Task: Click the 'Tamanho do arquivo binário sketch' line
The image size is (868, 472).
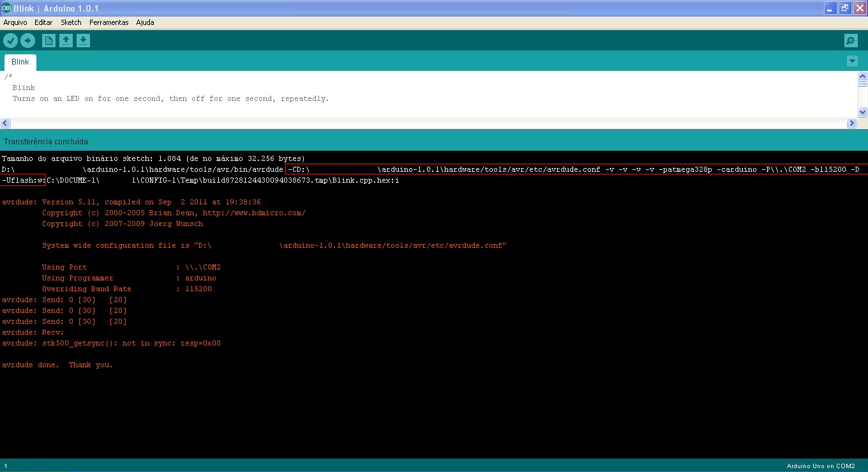Action: tap(153, 158)
